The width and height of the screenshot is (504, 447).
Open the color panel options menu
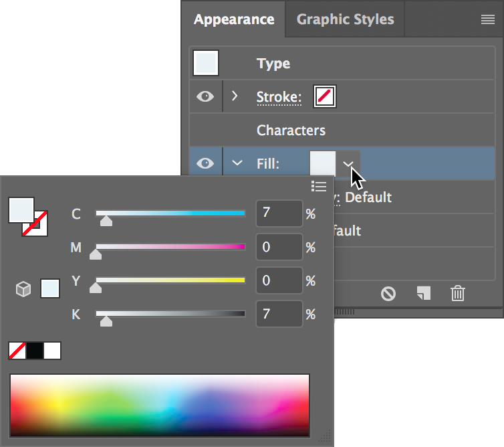pos(319,186)
